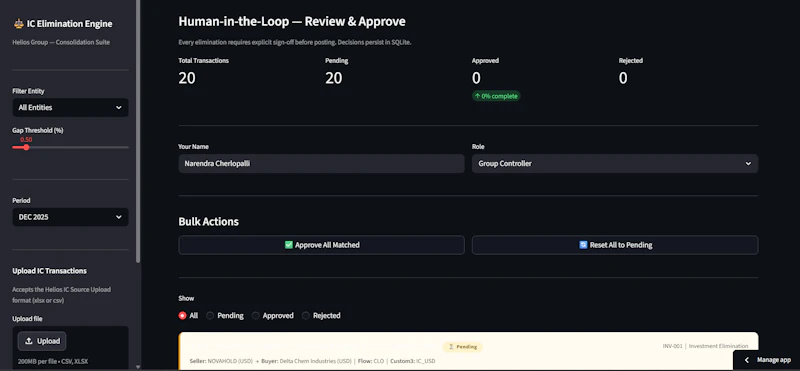This screenshot has height=371, width=800.
Task: Click the Gap Threshold slider handle
Action: click(26, 147)
